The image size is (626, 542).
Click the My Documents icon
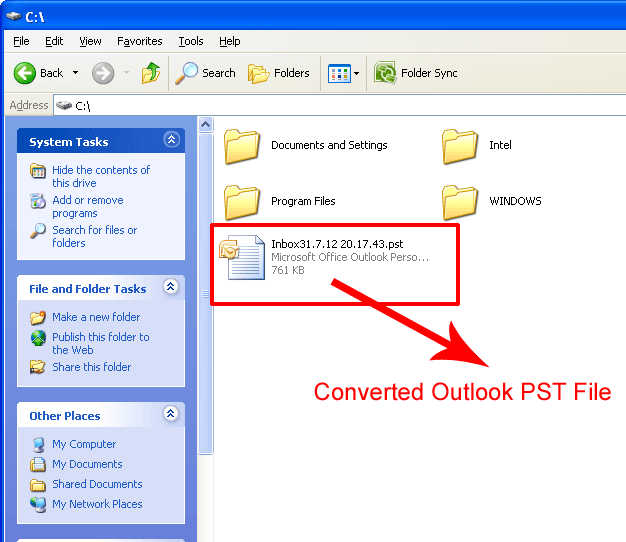[38, 464]
